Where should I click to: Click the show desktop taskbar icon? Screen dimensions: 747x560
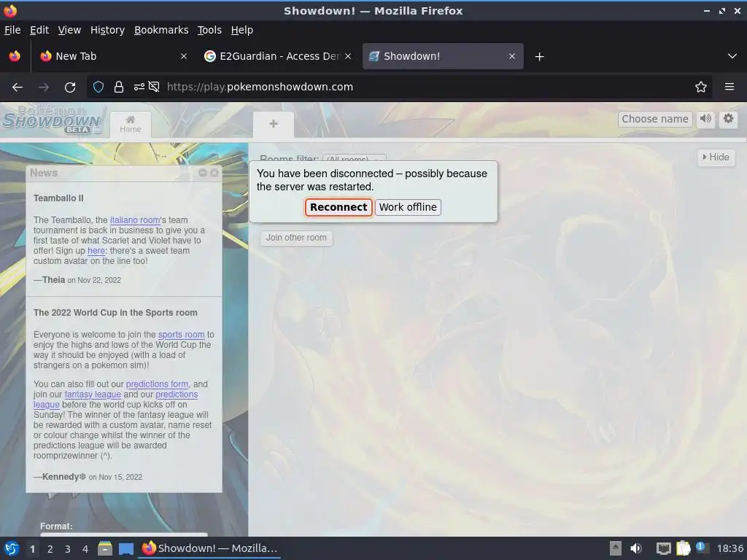[x=125, y=548]
